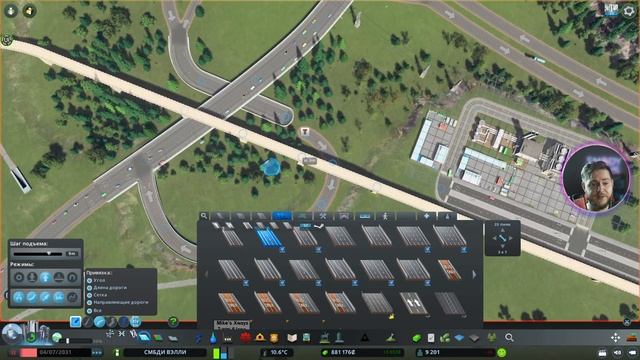Click the simulation speed arrows button

pyautogui.click(x=97, y=352)
